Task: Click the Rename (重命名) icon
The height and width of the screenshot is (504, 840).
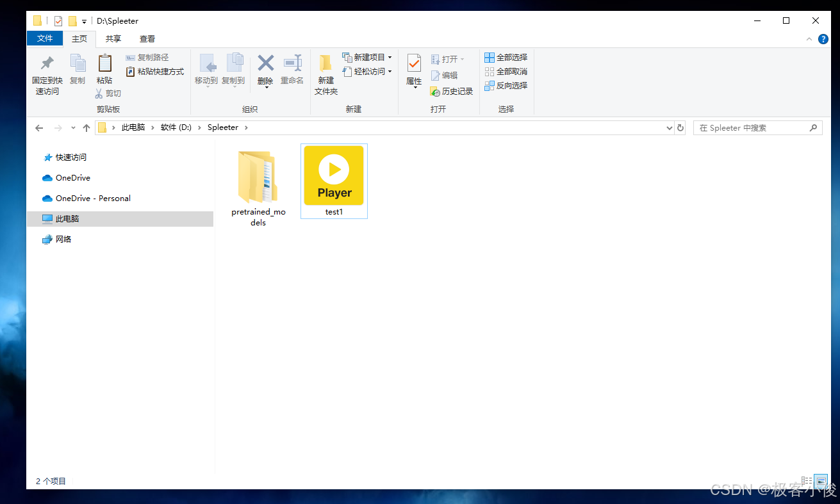Action: 292,63
